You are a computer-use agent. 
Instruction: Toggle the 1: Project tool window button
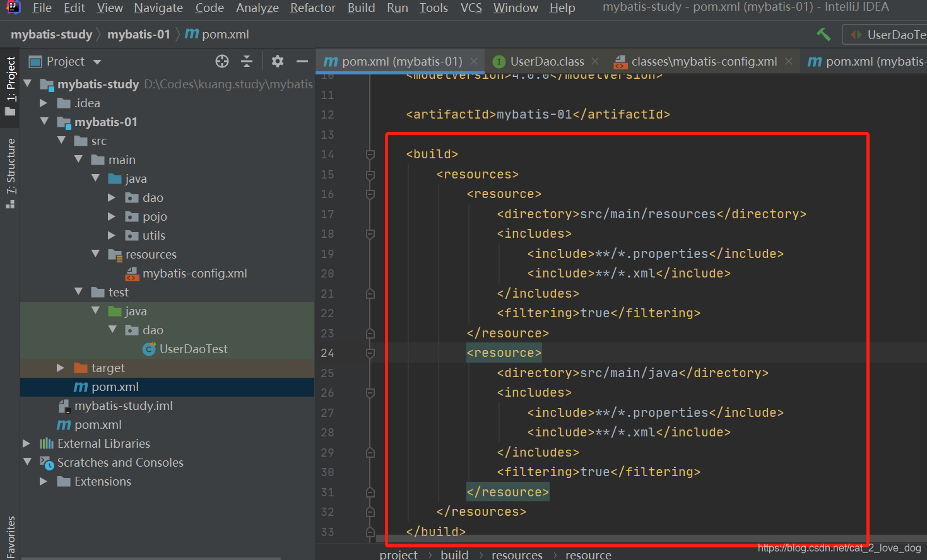coord(10,86)
